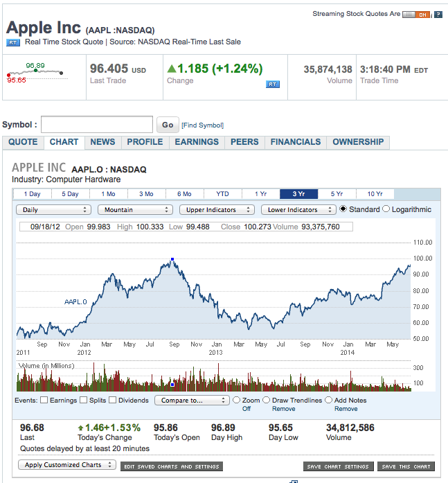This screenshot has width=448, height=483.
Task: Select the 1 Mo time range
Action: tap(108, 194)
